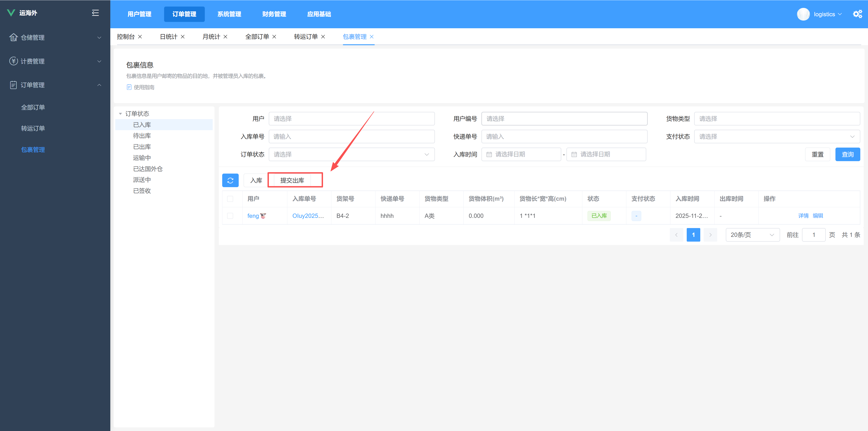Click the refresh icon button above table
The width and height of the screenshot is (868, 431).
230,181
